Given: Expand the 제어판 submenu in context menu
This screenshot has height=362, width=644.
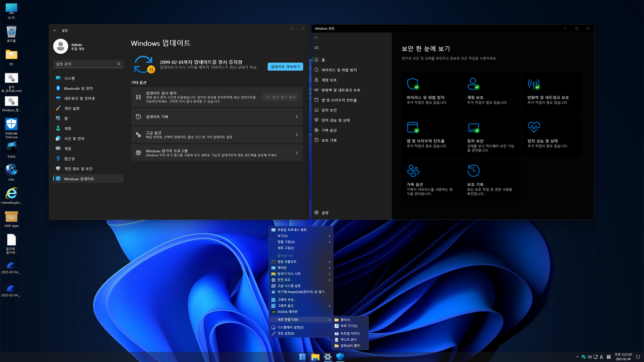Looking at the screenshot, I should point(301,268).
